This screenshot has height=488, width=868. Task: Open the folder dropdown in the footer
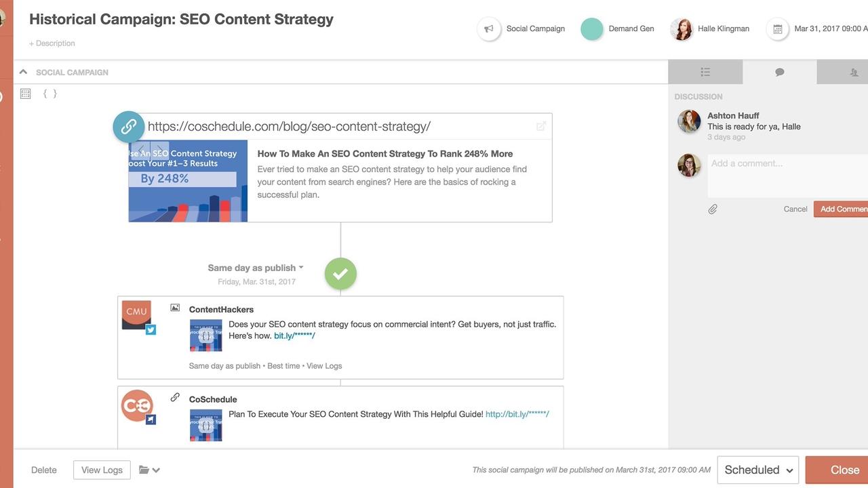[x=149, y=470]
